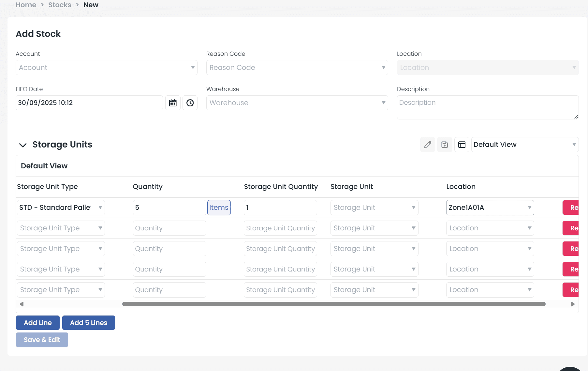Screen dimensions: 588x371
Task: Click the Add Line button
Action: pos(38,323)
